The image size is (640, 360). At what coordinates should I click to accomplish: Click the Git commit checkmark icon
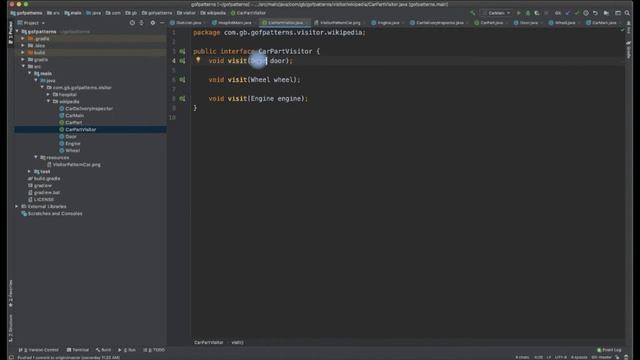click(x=577, y=13)
